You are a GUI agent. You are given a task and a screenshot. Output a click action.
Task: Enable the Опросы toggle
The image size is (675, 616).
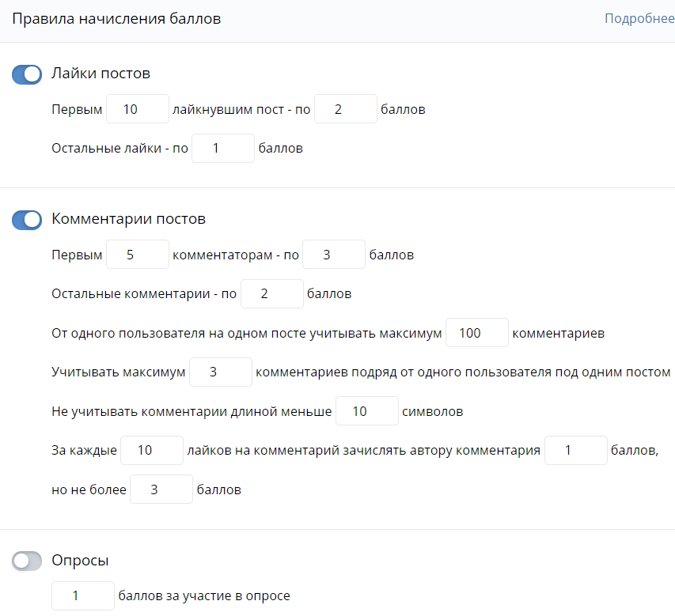pos(27,561)
